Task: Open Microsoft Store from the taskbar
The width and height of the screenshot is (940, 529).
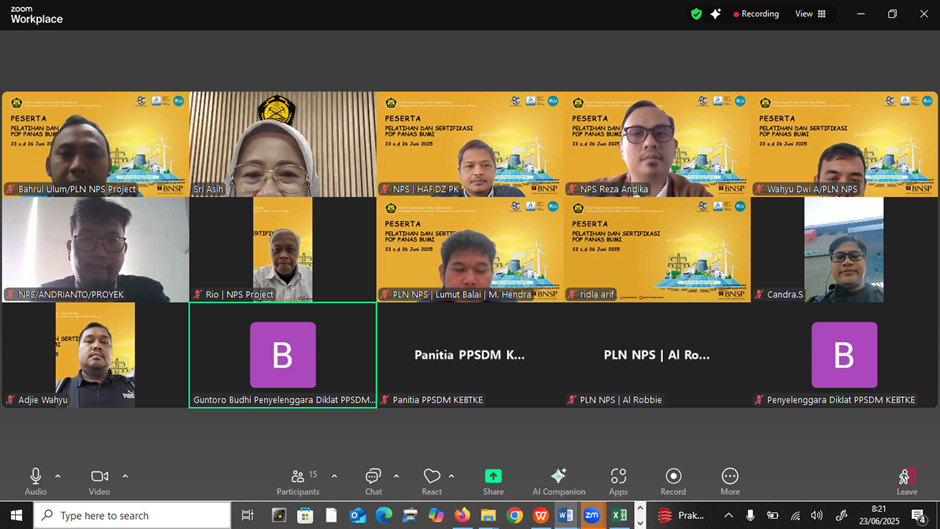Action: point(305,515)
